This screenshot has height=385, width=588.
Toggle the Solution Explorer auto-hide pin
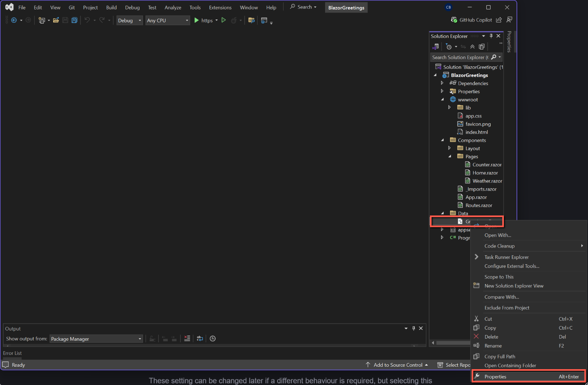(491, 36)
